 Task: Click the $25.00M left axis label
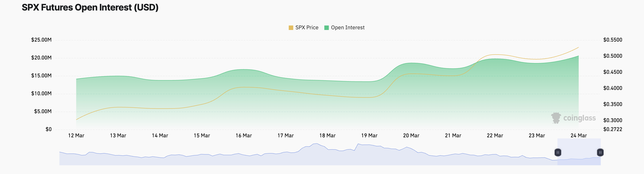pyautogui.click(x=41, y=40)
